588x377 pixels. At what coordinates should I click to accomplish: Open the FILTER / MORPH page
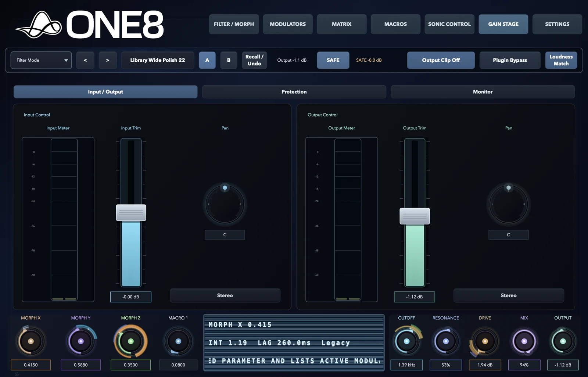tap(234, 24)
